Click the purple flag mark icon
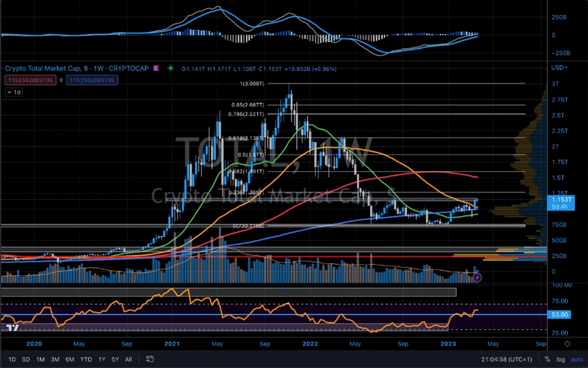The width and height of the screenshot is (588, 368). (156, 68)
